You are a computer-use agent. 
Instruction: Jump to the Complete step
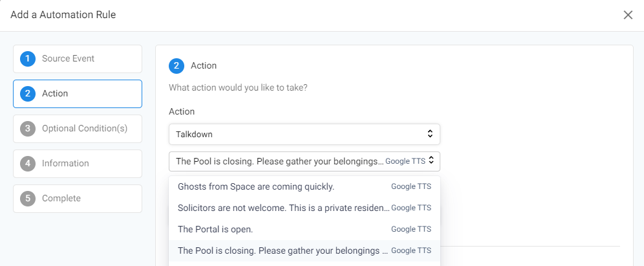point(78,199)
